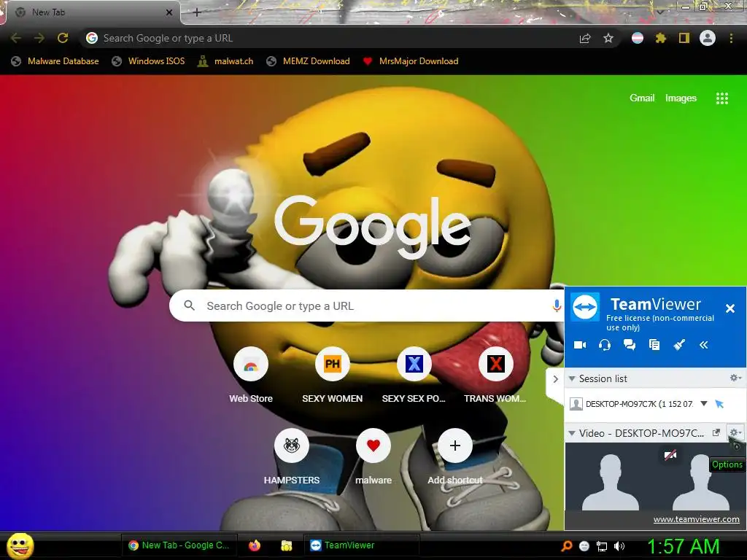The width and height of the screenshot is (747, 560).
Task: Open File Explorer from taskbar
Action: 286,545
